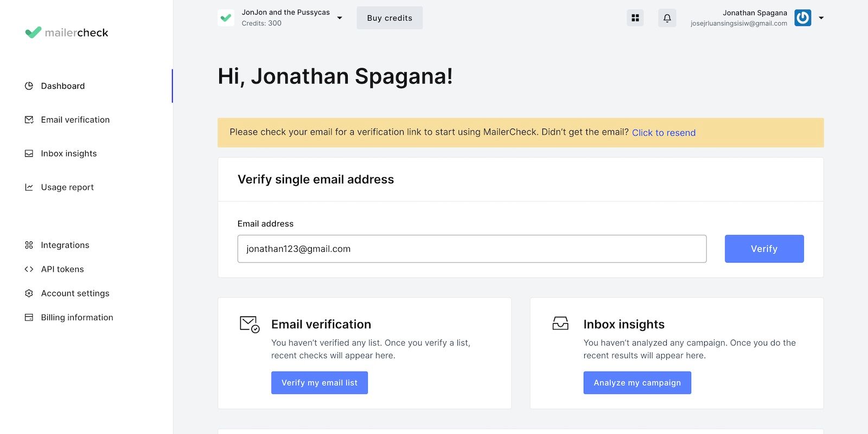Screen dimensions: 868x434
Task: Expand the account switcher dropdown arrow
Action: [340, 18]
